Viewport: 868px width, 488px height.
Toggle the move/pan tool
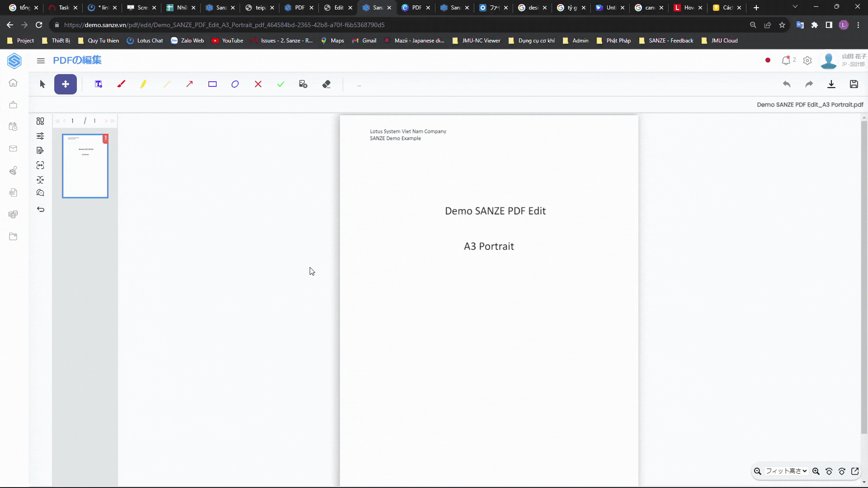click(x=66, y=84)
